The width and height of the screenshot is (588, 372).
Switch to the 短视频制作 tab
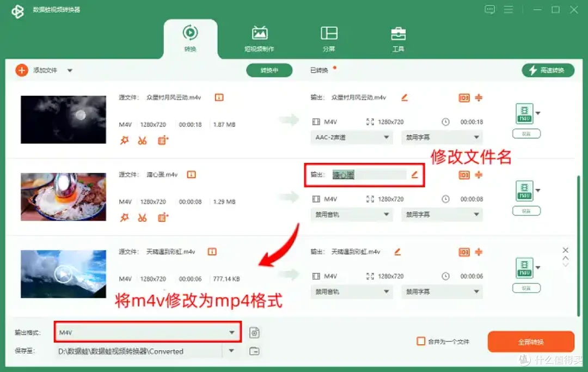[260, 39]
